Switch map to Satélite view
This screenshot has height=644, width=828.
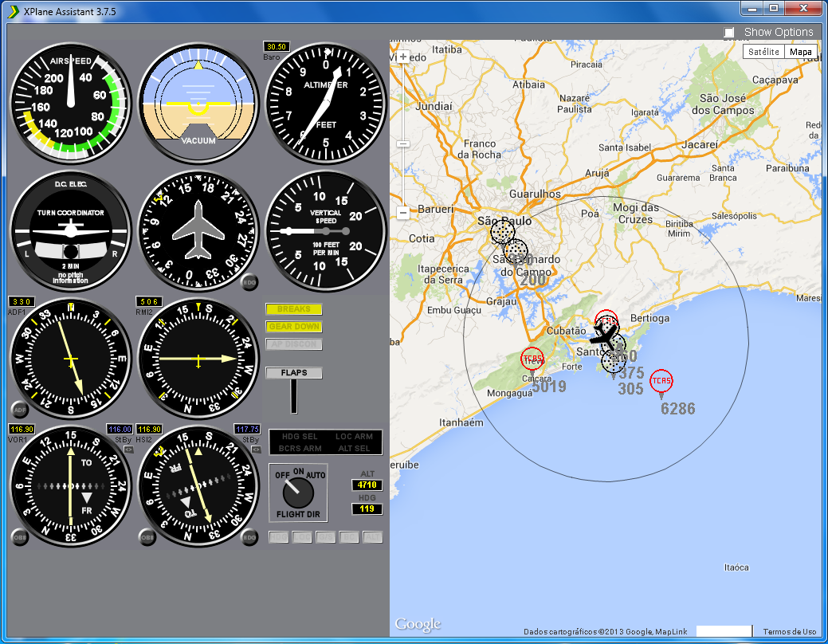coord(763,52)
